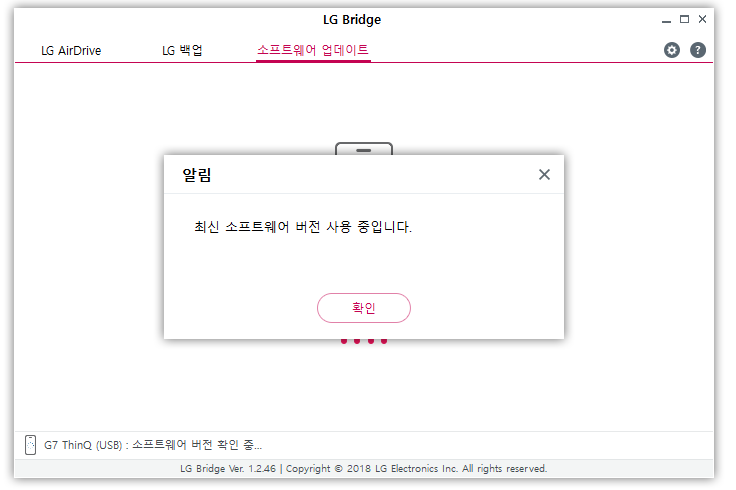Confirm the notice with 확인 button

pyautogui.click(x=364, y=308)
